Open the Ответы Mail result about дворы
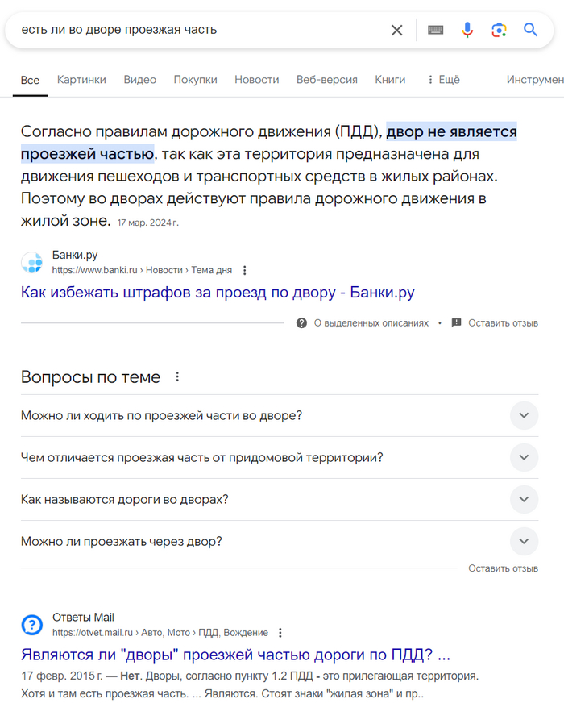564x728 pixels. [235, 654]
